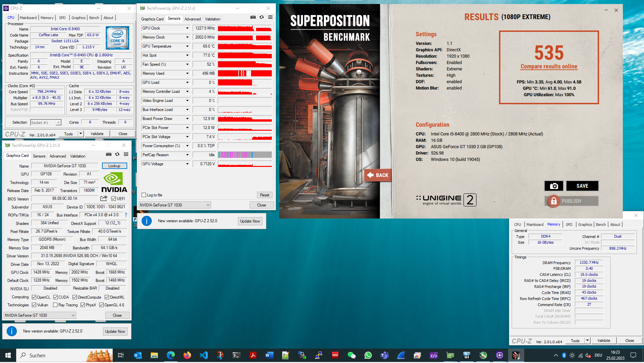
Task: Toggle the Ray Tracing checkbox
Action: [55, 305]
